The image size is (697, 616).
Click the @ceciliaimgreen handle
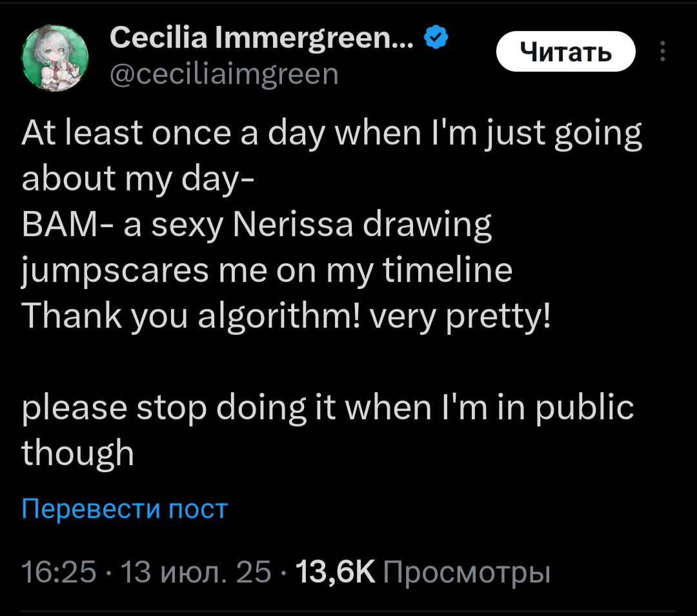click(x=224, y=75)
